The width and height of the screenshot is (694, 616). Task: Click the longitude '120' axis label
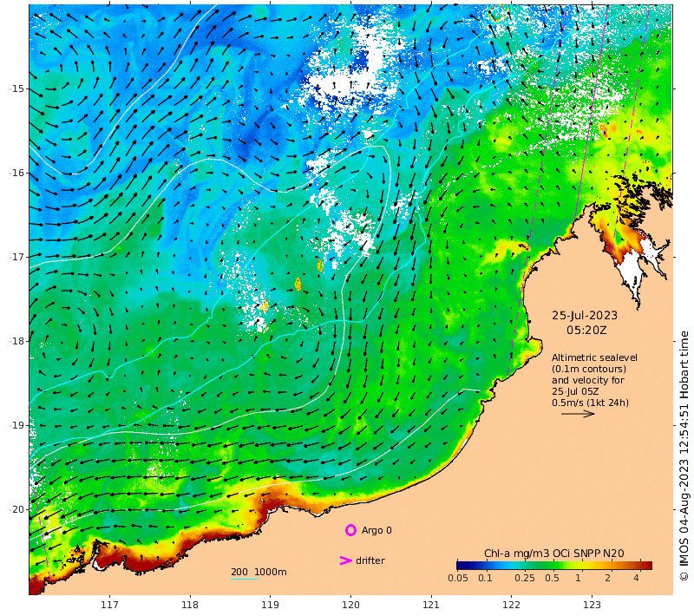350,605
